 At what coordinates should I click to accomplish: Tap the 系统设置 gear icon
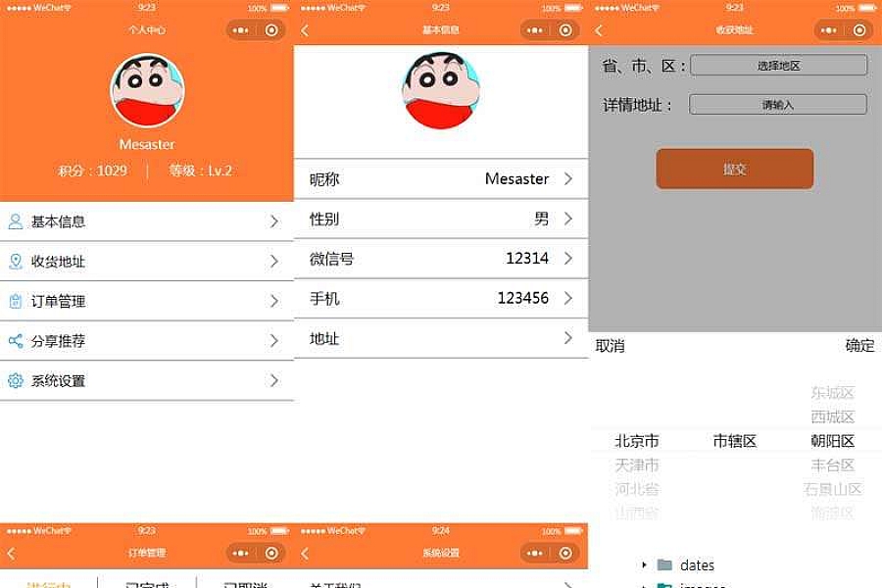(x=16, y=380)
